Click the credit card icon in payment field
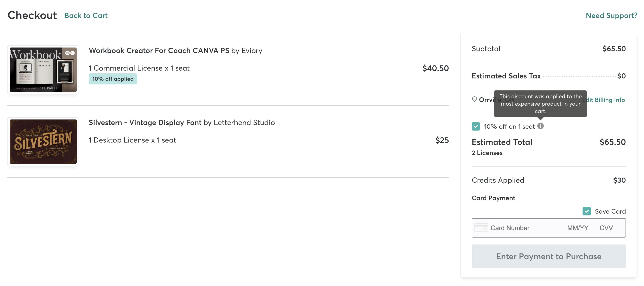 point(481,228)
